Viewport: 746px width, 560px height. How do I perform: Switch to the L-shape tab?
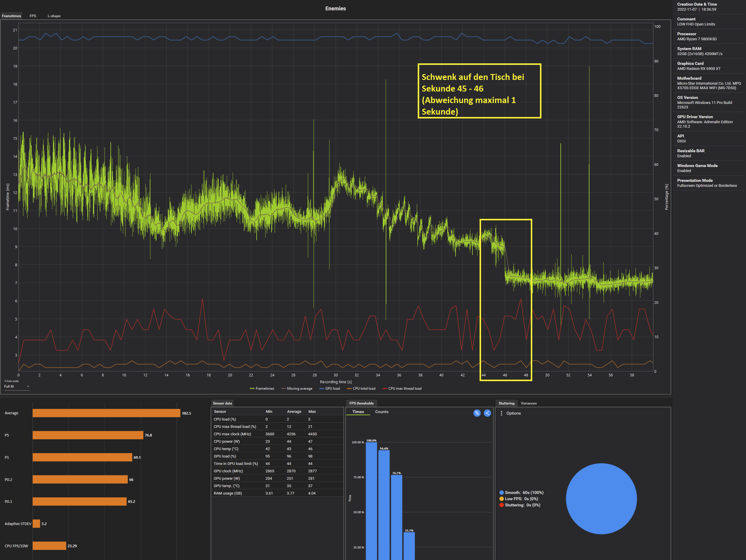[x=54, y=16]
